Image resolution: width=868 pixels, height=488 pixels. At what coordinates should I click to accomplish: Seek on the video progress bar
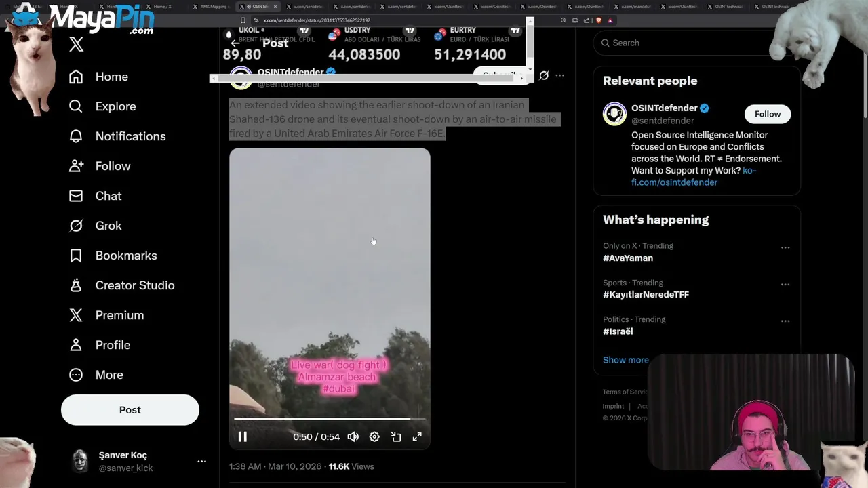tap(330, 419)
